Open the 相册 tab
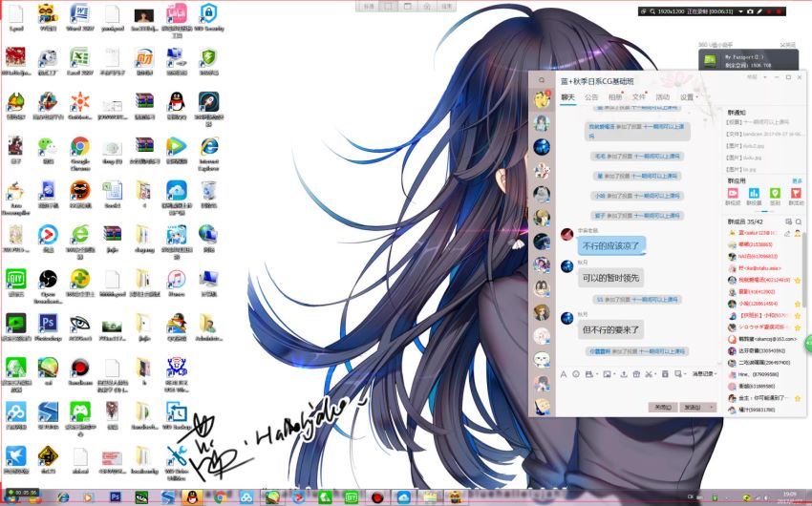812x506 pixels. pos(614,97)
